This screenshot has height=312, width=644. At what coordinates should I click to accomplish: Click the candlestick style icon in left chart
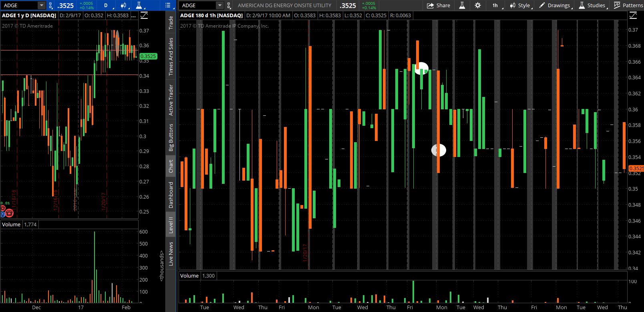coord(123,5)
